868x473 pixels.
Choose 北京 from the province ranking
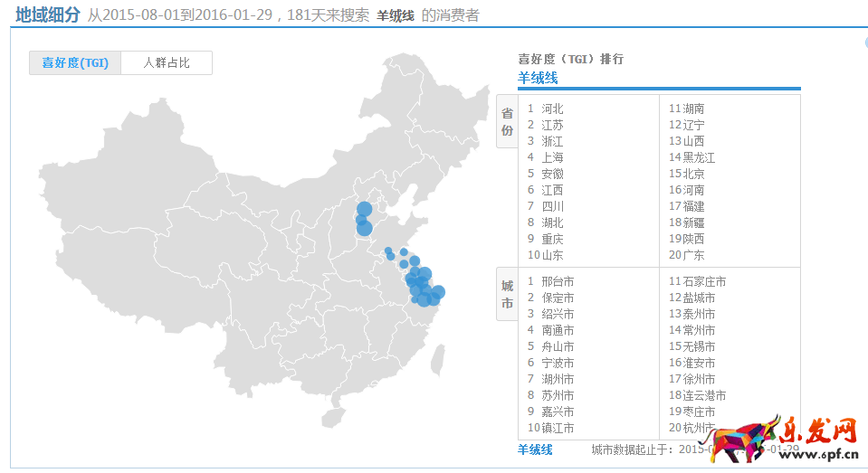point(693,174)
